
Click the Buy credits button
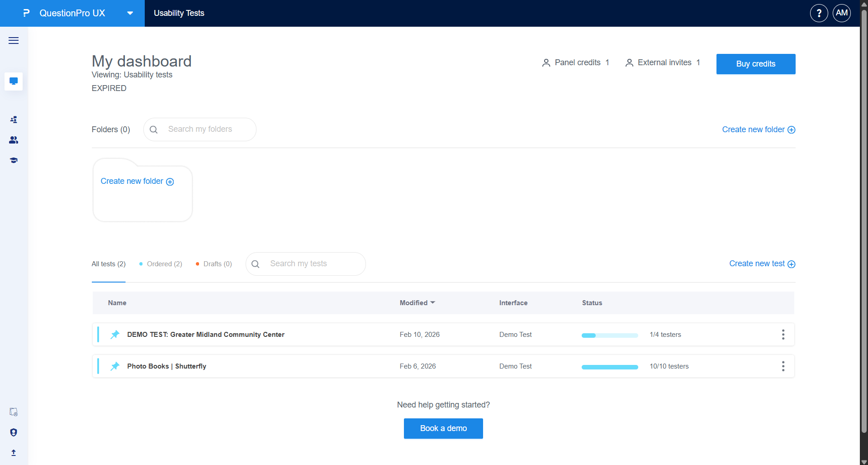[x=755, y=64]
